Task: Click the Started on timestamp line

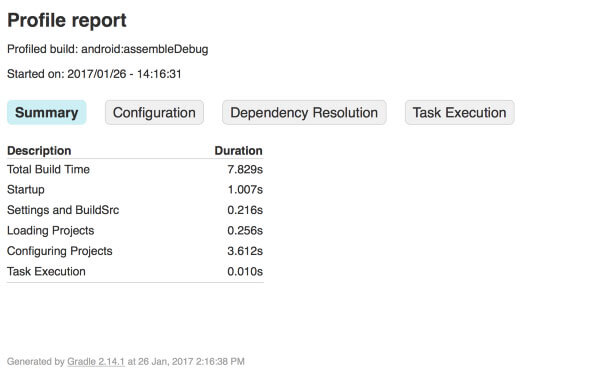Action: [94, 74]
